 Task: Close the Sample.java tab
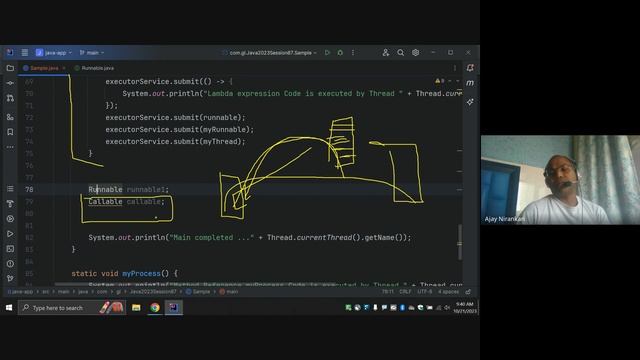click(64, 68)
